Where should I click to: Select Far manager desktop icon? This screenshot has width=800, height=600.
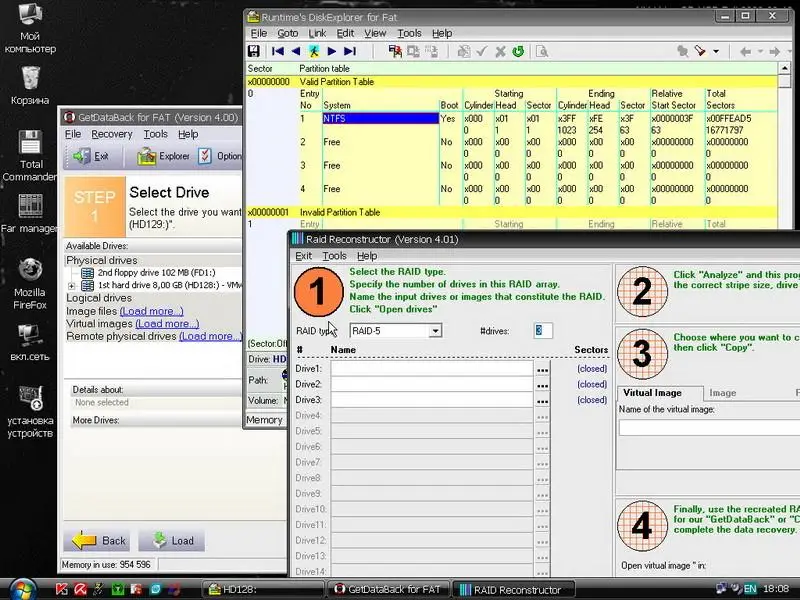(30, 214)
